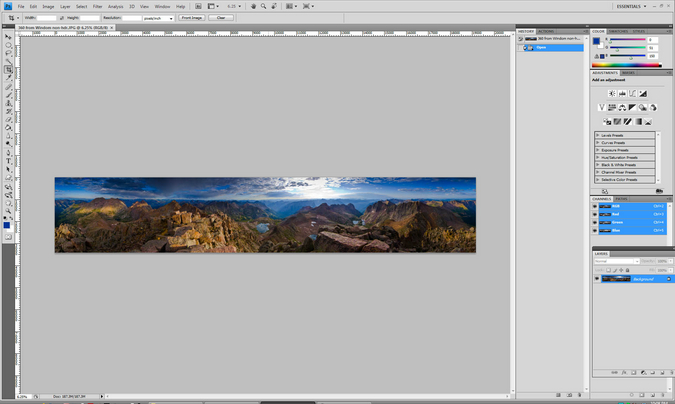Open the layer blend mode Normal dropdown
This screenshot has height=404, width=675.
point(617,261)
